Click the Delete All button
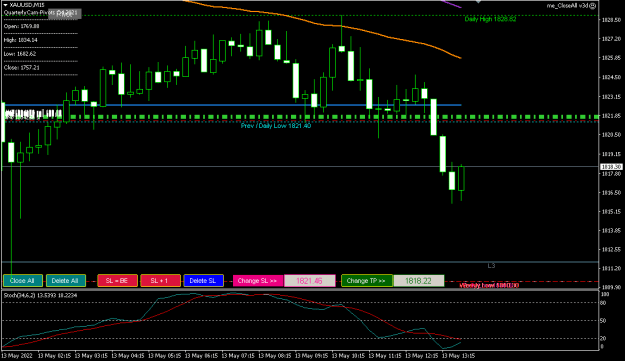 point(66,281)
